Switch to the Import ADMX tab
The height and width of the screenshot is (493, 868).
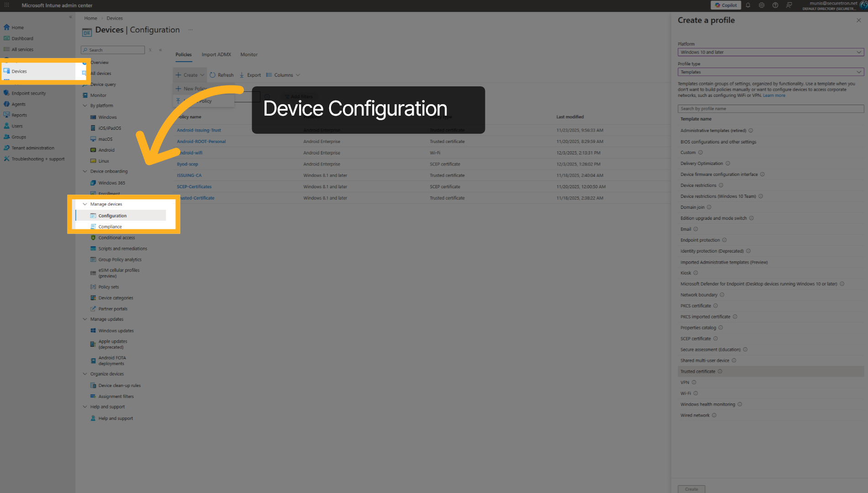click(x=216, y=54)
